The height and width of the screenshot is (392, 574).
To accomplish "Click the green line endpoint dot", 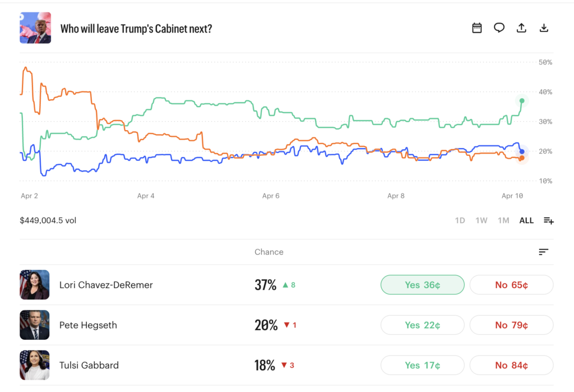I will click(x=522, y=101).
